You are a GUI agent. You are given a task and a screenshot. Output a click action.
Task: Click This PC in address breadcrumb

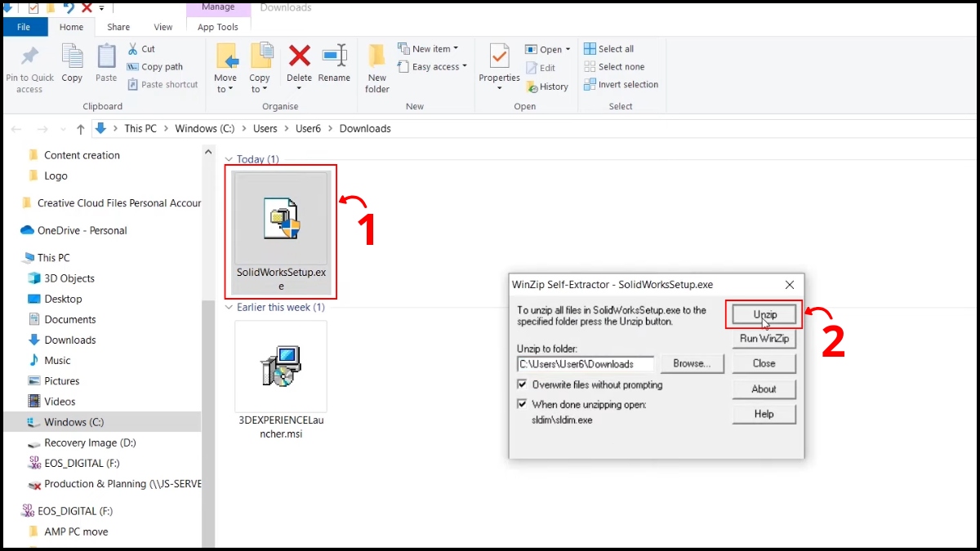pyautogui.click(x=140, y=128)
